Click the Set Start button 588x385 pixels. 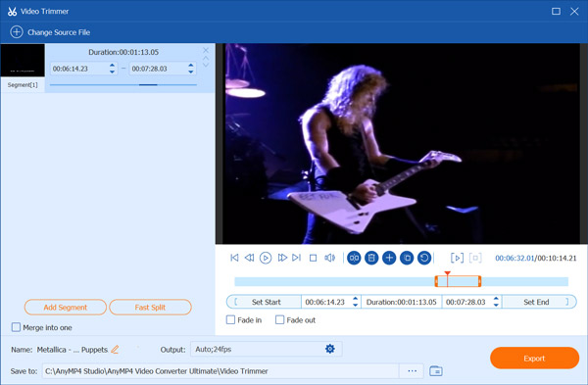pos(264,302)
